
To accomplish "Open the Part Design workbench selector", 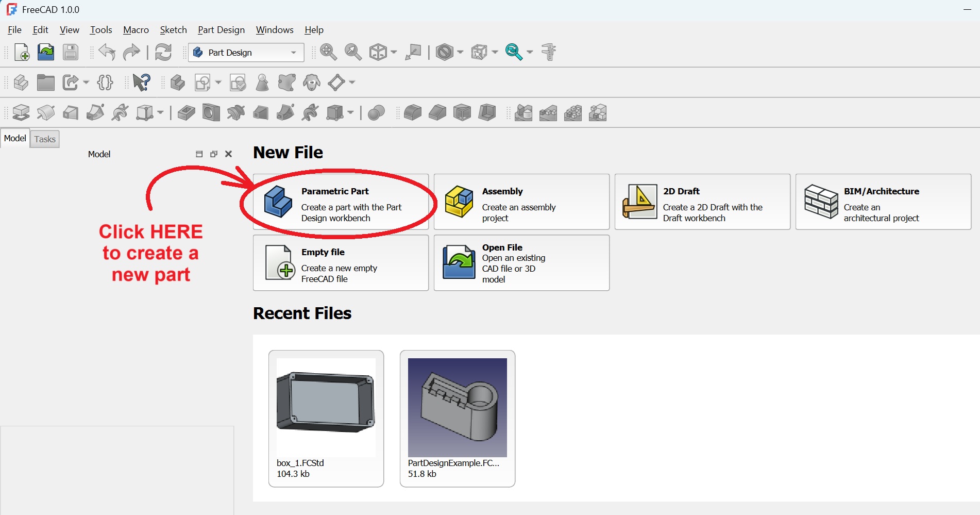I will tap(246, 52).
